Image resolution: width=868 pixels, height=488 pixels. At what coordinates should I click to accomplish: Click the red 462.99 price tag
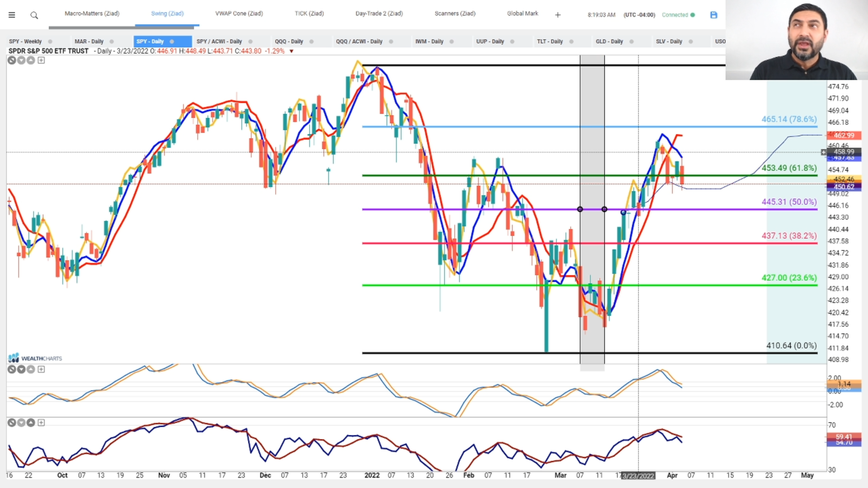click(844, 135)
